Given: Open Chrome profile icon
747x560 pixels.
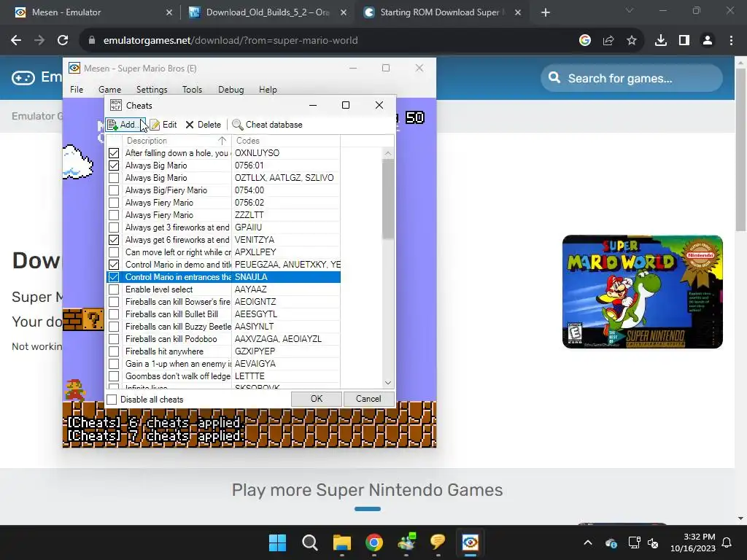Looking at the screenshot, I should coord(708,41).
